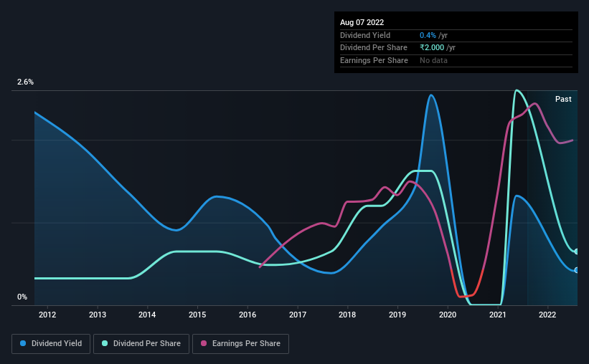Toggle the Dividend Per Share legend button
The height and width of the screenshot is (364, 589).
click(x=141, y=344)
